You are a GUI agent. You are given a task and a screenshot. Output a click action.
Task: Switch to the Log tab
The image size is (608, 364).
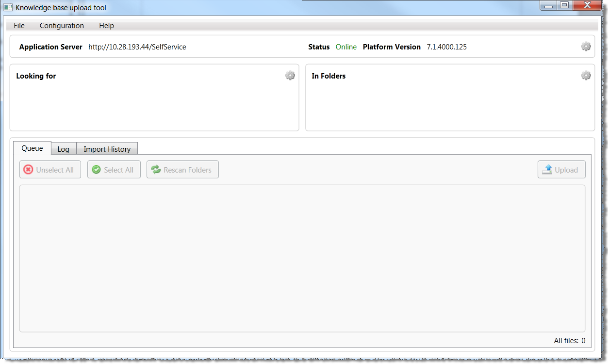[64, 149]
